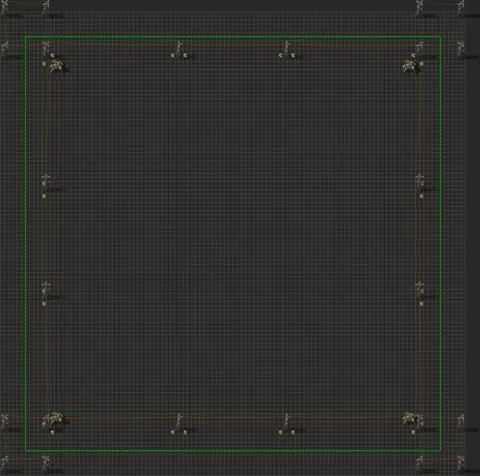Select pole outside green frame at far top-right
This screenshot has height=476, width=480.
[460, 8]
